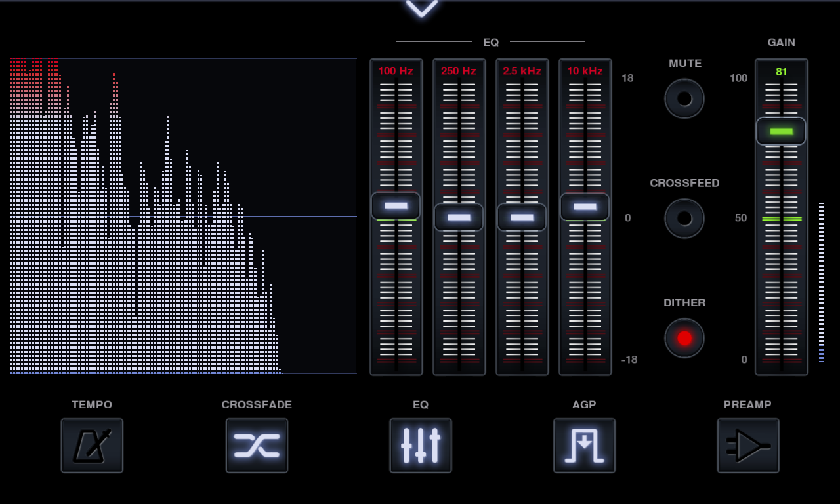The width and height of the screenshot is (840, 504).
Task: Click the gain value reading 81
Action: click(x=781, y=72)
